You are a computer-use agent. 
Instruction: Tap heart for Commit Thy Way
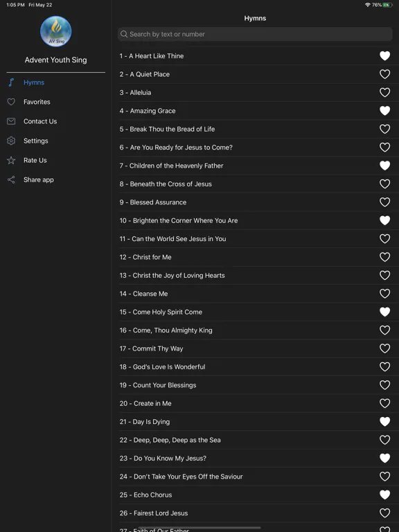coord(384,349)
